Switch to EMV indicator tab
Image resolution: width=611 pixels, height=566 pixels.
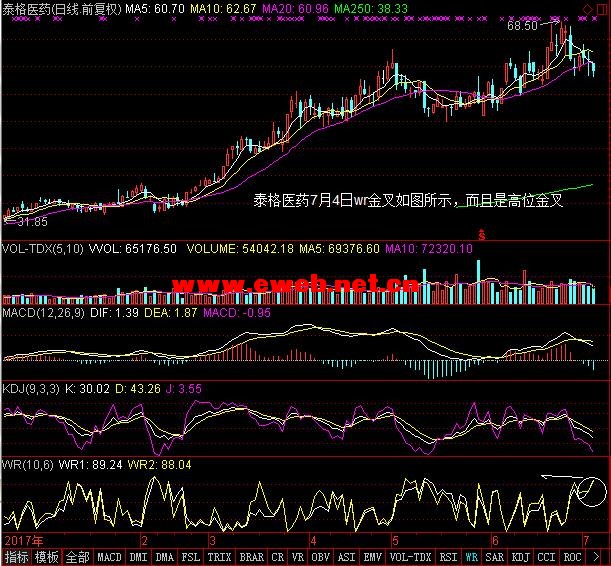point(373,557)
